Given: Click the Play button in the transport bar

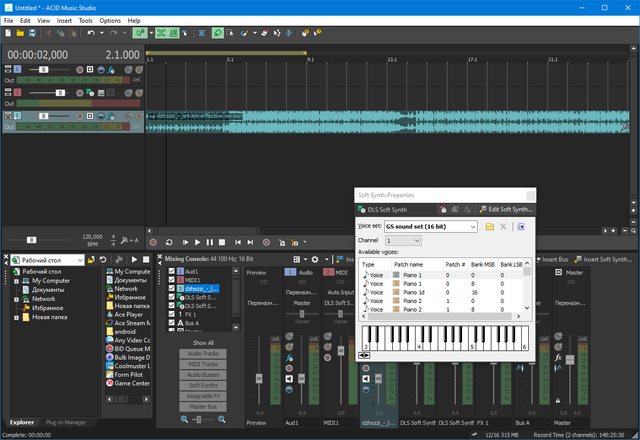Looking at the screenshot, I should point(198,242).
